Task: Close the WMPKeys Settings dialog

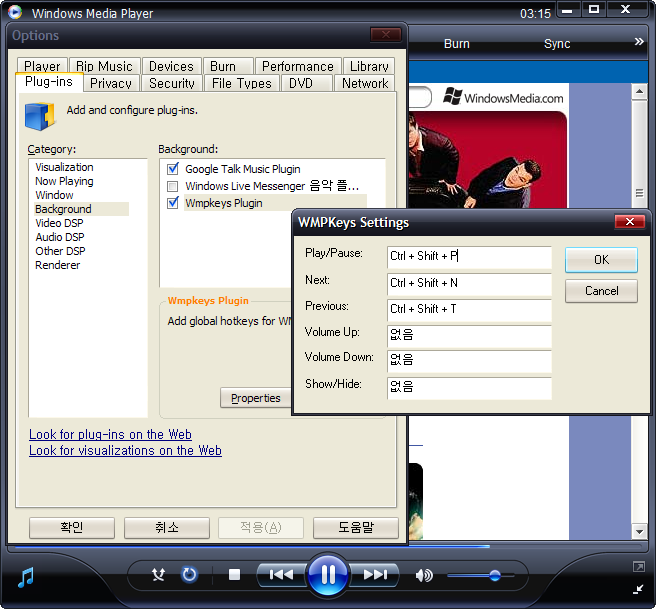Action: click(x=630, y=221)
